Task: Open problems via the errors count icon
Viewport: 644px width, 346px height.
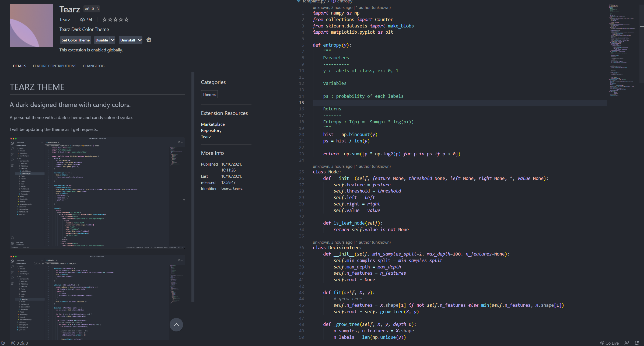Action: [13, 343]
